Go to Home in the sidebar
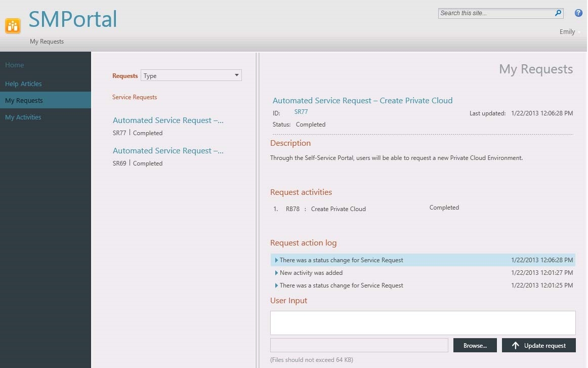The height and width of the screenshot is (368, 588). click(15, 65)
